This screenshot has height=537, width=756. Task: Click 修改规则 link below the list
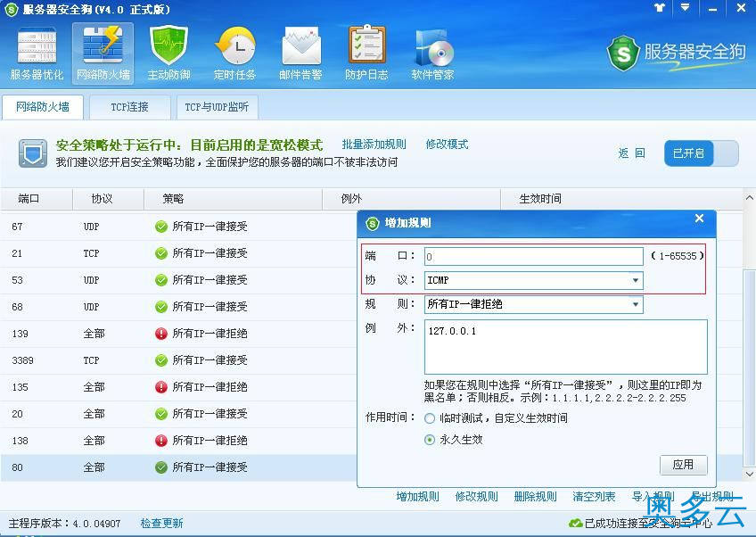click(476, 497)
